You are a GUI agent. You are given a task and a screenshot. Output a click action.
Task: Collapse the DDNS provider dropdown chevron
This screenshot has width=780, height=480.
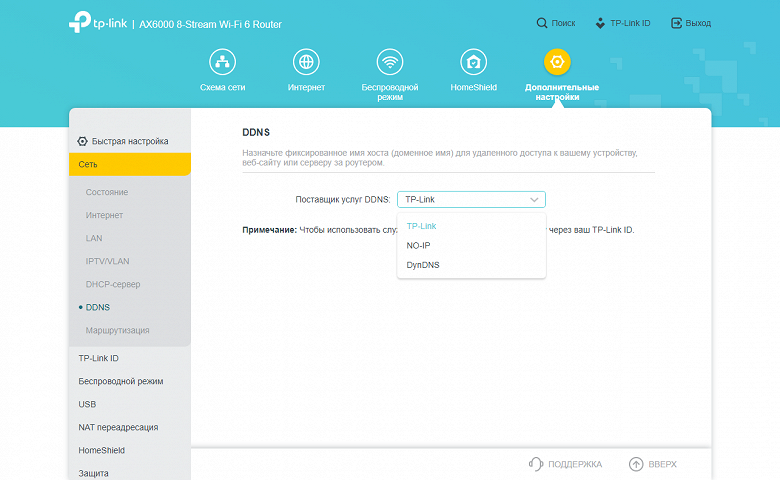coord(534,199)
